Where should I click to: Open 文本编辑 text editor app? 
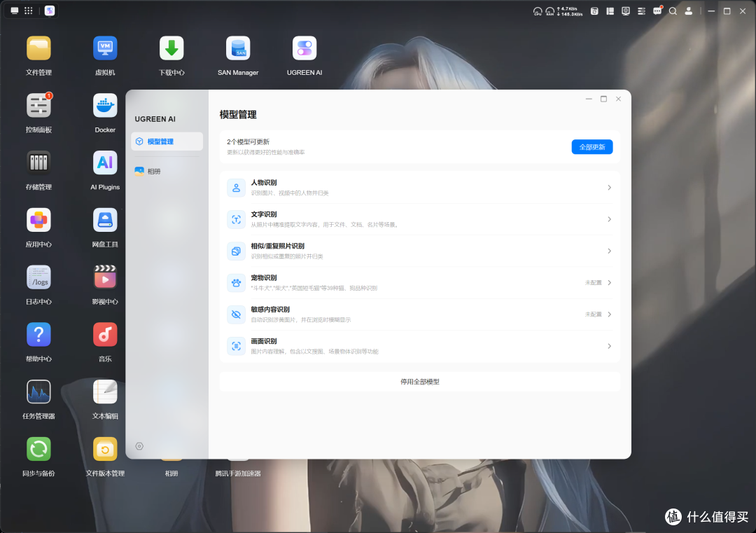click(105, 392)
